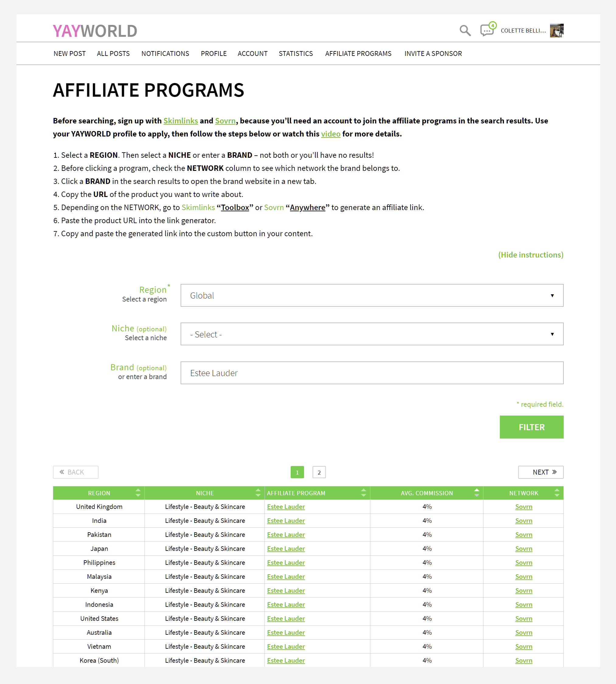This screenshot has width=616, height=684.
Task: Click the Region column header label
Action: coord(99,493)
